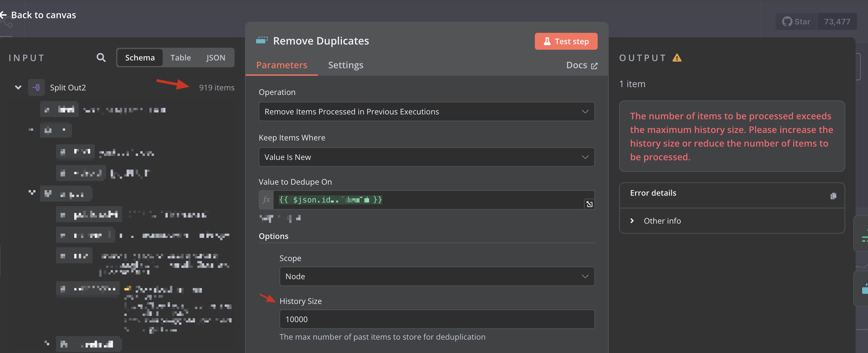The height and width of the screenshot is (353, 868).
Task: Run the Test step button
Action: pos(566,41)
